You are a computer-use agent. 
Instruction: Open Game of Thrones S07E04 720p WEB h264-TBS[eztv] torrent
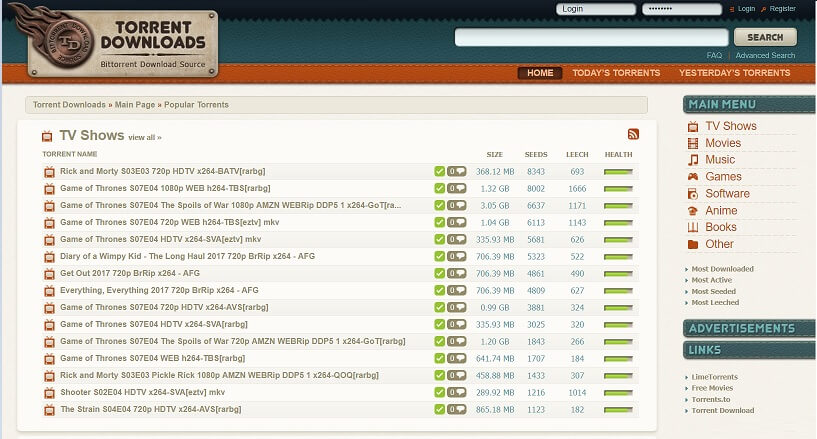(169, 222)
